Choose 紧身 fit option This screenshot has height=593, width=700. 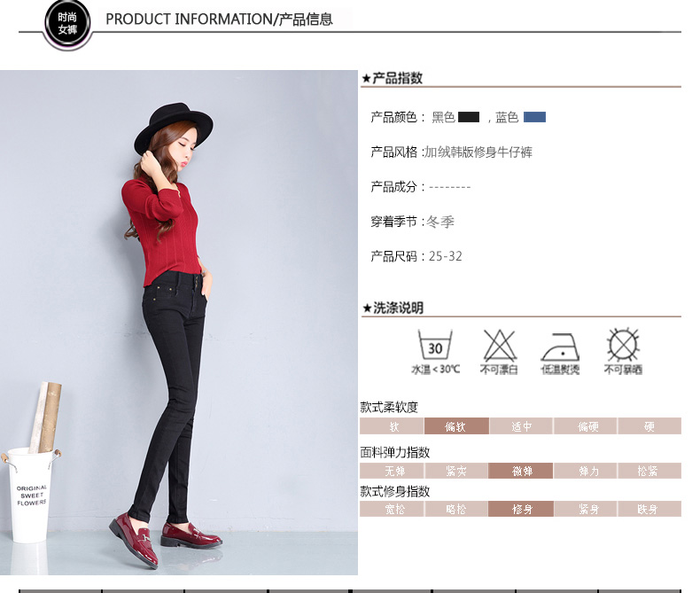(586, 509)
